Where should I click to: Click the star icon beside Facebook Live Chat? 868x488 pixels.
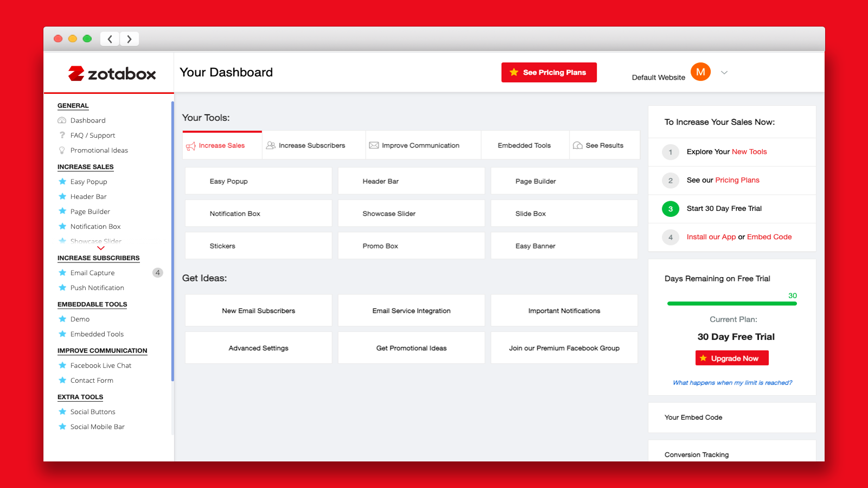62,365
